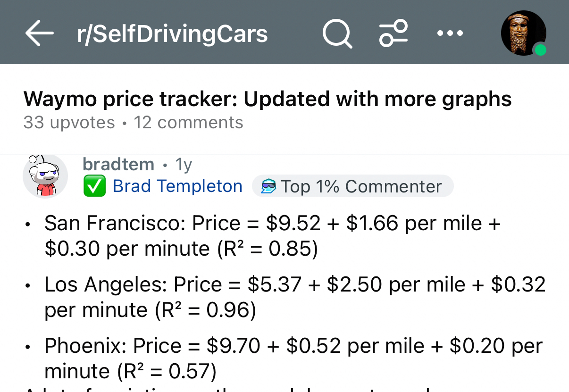Click the green checkmark flair emoji

[x=94, y=187]
